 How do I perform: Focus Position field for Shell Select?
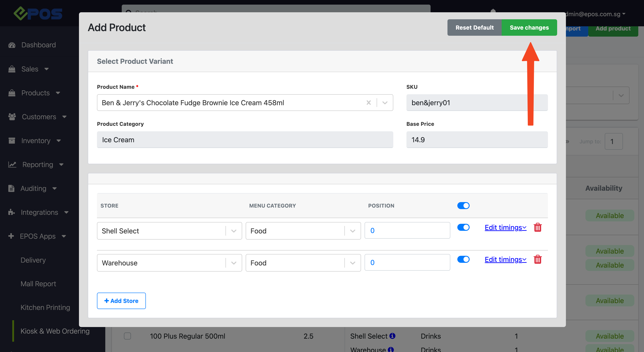(x=407, y=230)
